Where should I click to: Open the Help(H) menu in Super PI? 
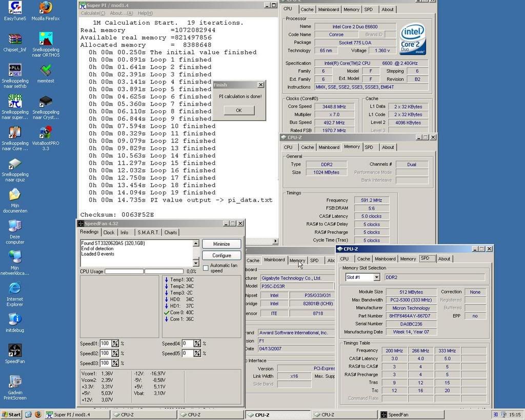145,13
